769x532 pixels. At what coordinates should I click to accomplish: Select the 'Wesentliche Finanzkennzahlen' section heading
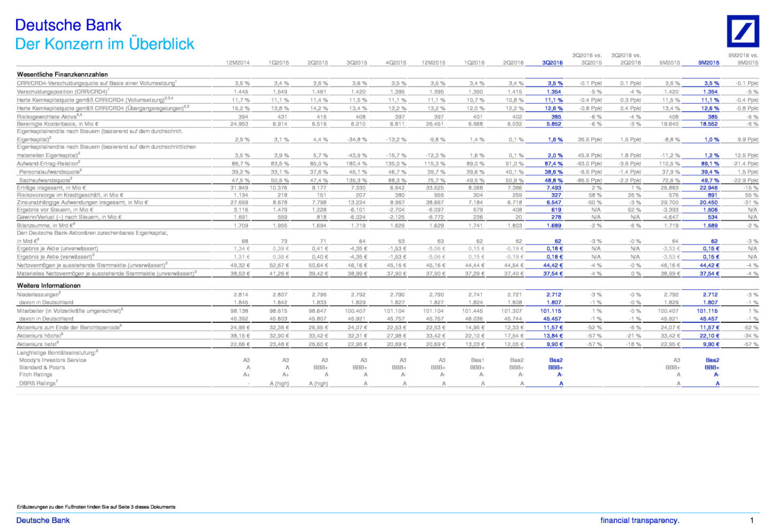pyautogui.click(x=62, y=74)
